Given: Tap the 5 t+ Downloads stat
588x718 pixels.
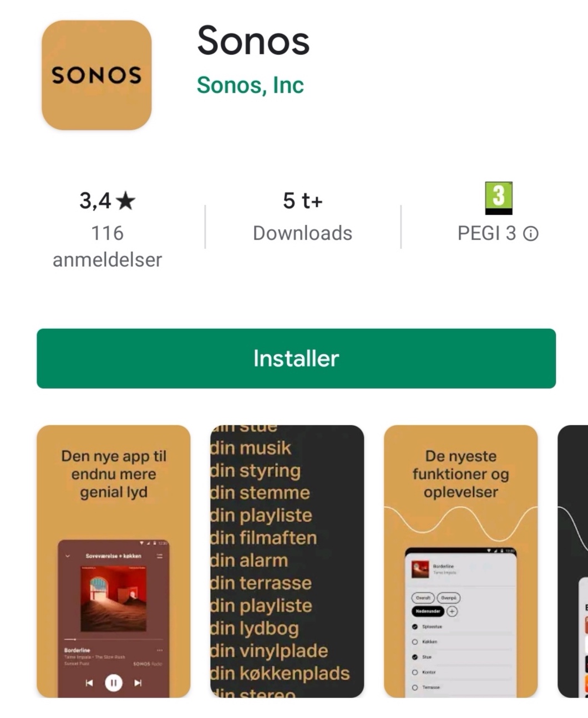Looking at the screenshot, I should pos(302,216).
